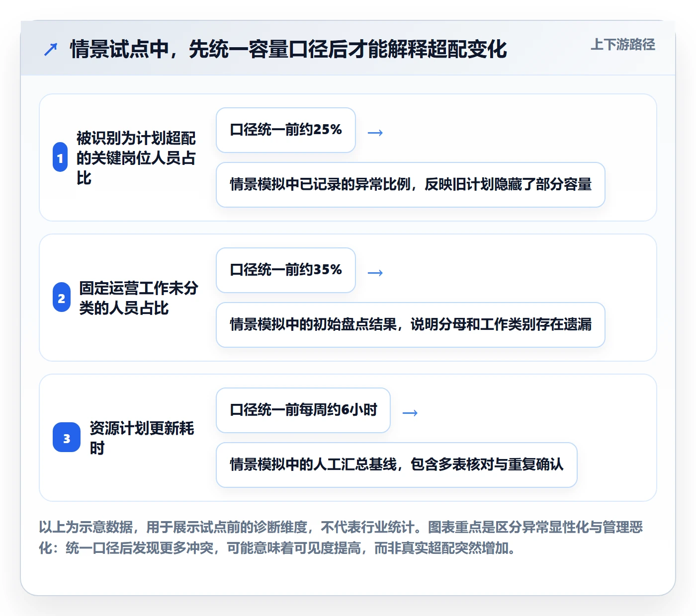
Task: Click the 固定运营工作未分类的人员占比 label
Action: click(x=139, y=298)
